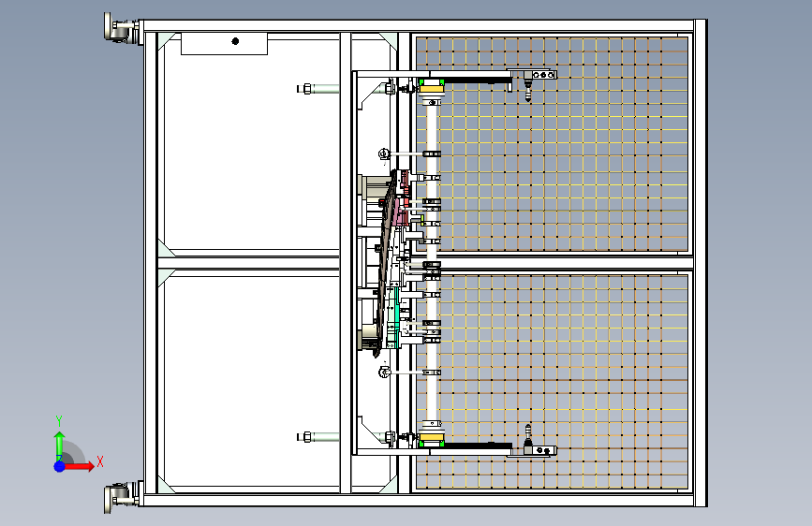Click the X label on the coordinate triad
This screenshot has width=812, height=526.
pyautogui.click(x=100, y=461)
